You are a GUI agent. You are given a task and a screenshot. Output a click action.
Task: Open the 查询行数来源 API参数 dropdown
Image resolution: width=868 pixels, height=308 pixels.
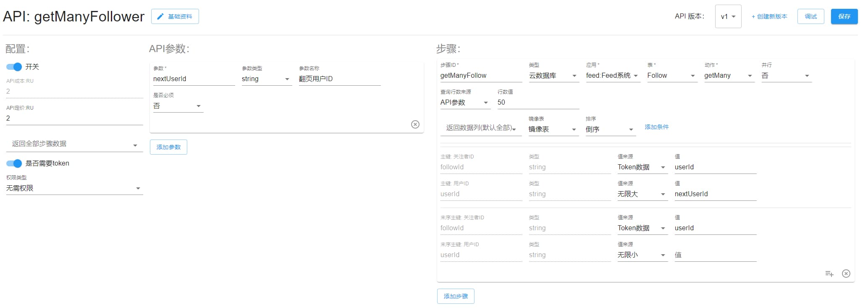coord(465,103)
